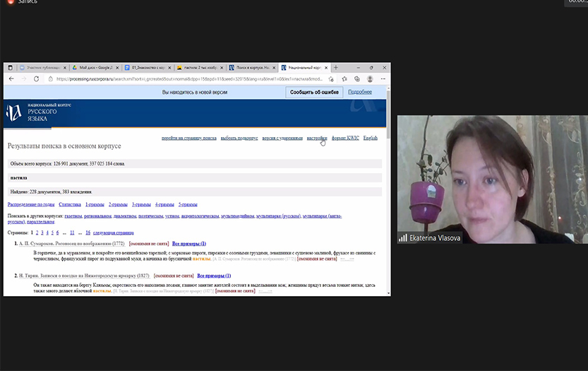588x371 pixels.
Task: Switch the site language to English
Action: pyautogui.click(x=370, y=138)
